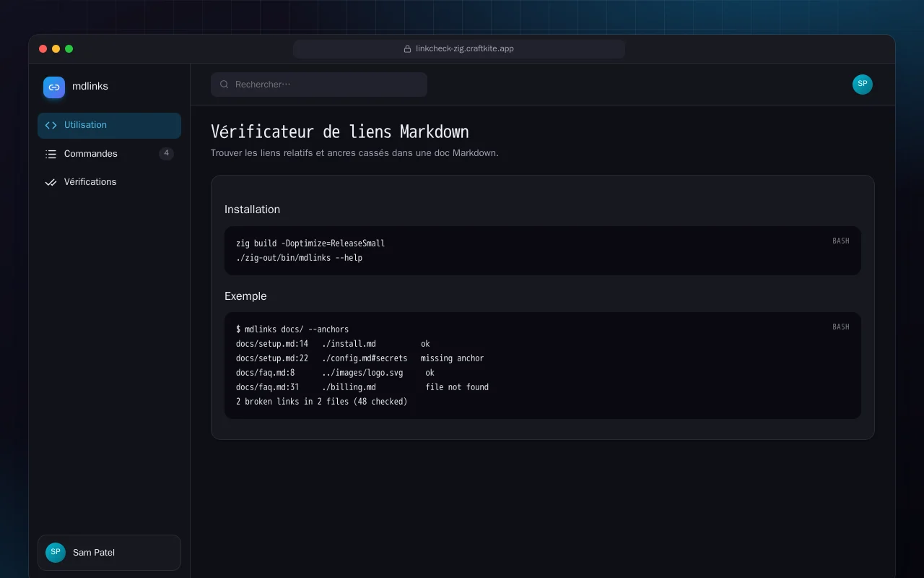Open the Sam Patel account card
The width and height of the screenshot is (924, 578).
pyautogui.click(x=109, y=553)
